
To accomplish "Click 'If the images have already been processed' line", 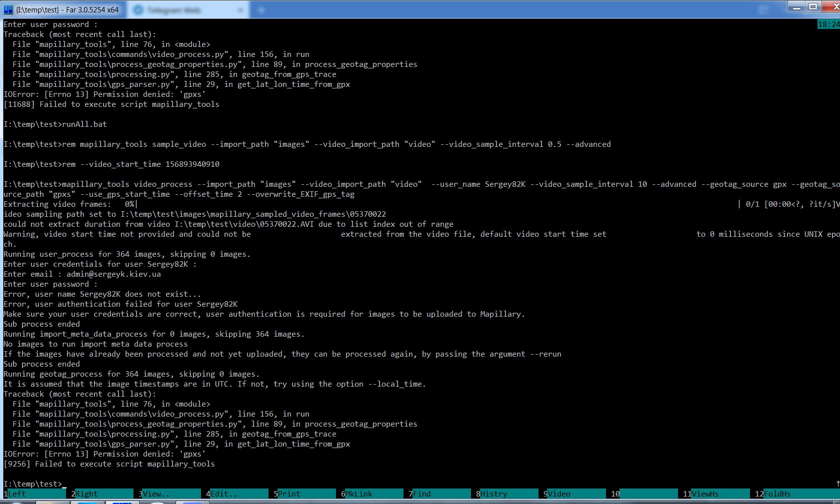I will (282, 354).
